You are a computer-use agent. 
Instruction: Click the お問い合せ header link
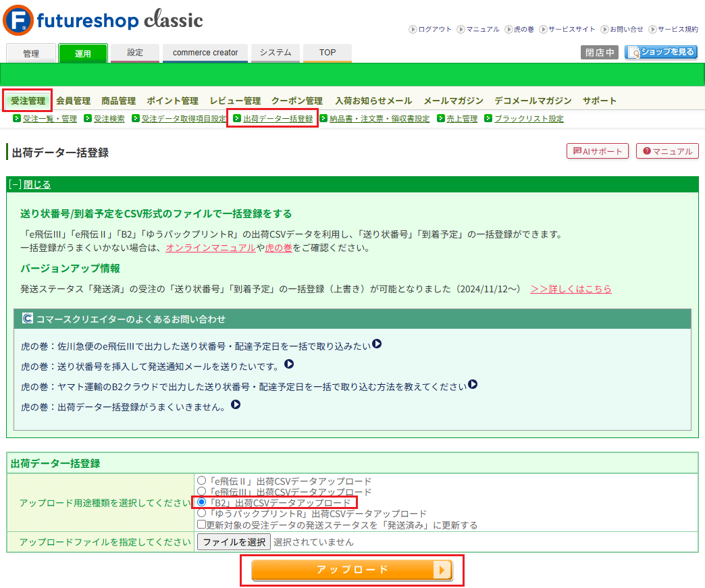[626, 29]
